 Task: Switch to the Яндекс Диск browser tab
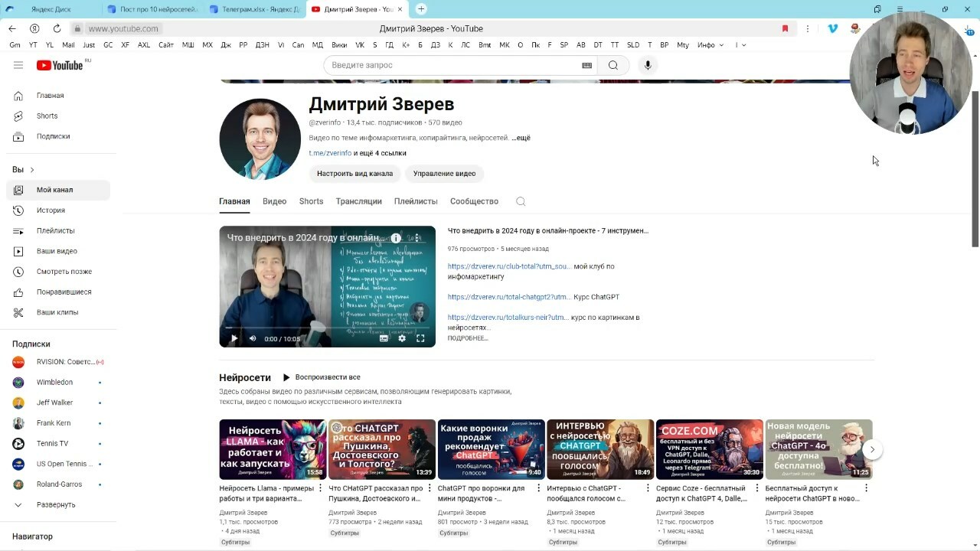(x=51, y=9)
